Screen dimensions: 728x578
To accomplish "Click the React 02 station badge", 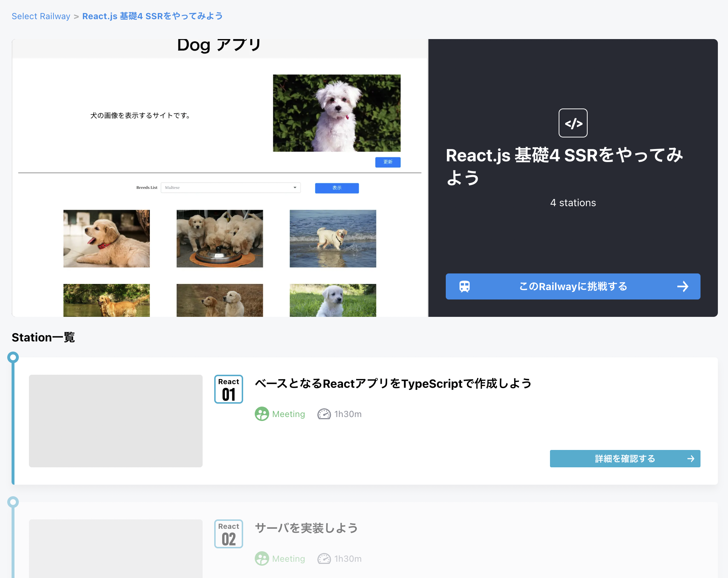I will 228,534.
